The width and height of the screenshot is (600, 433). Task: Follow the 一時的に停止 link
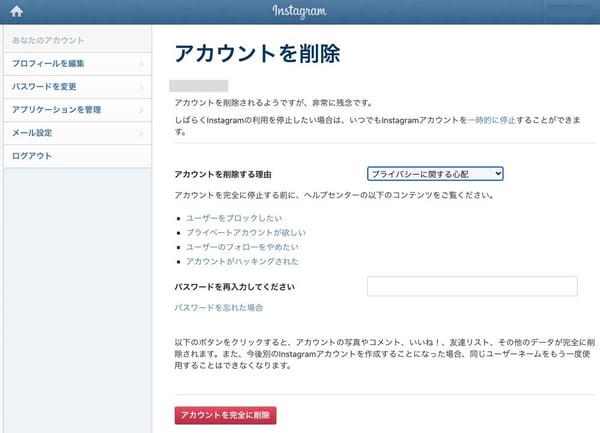491,120
